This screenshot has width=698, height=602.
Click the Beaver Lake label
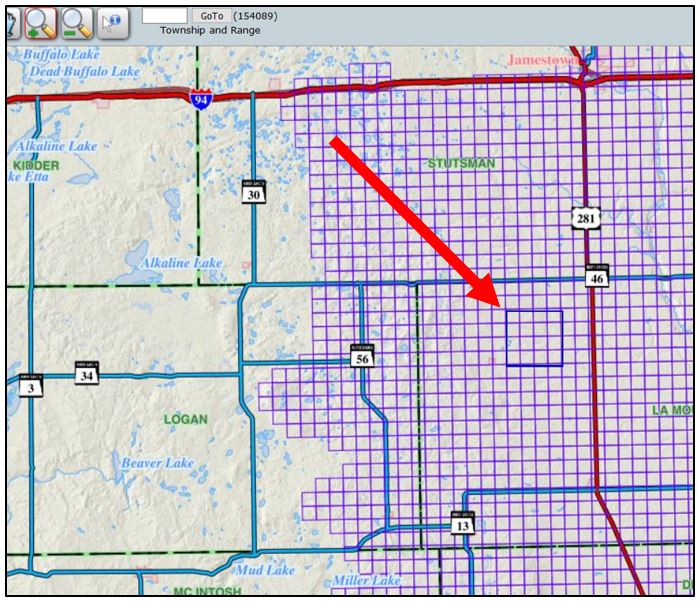click(157, 463)
